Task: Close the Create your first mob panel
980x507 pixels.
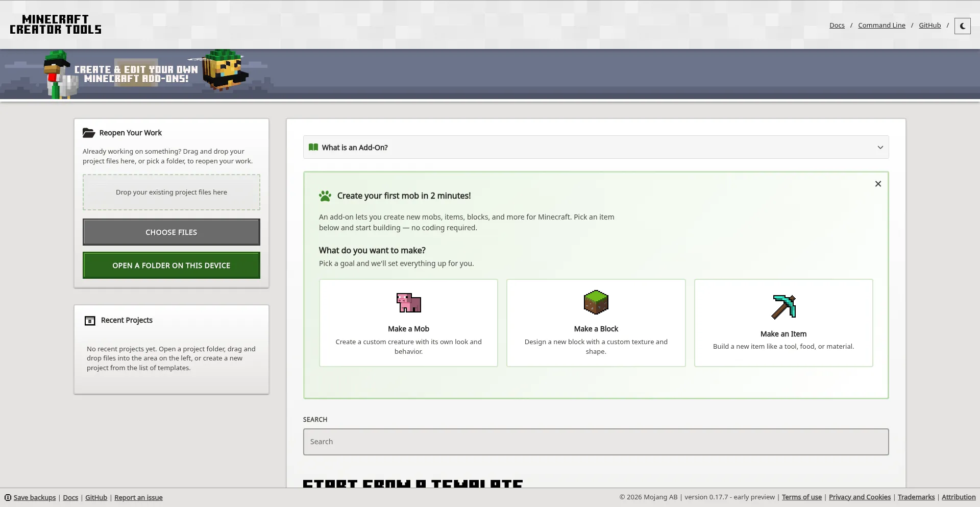Action: 878,184
